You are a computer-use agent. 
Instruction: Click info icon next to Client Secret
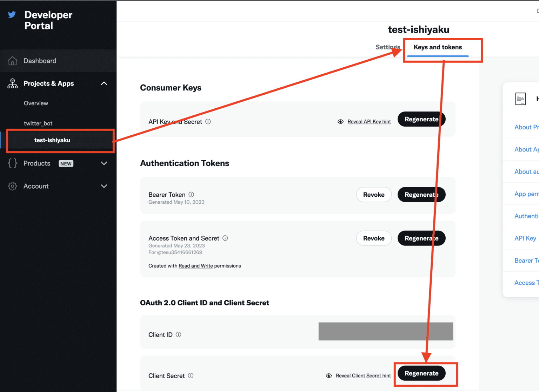191,376
